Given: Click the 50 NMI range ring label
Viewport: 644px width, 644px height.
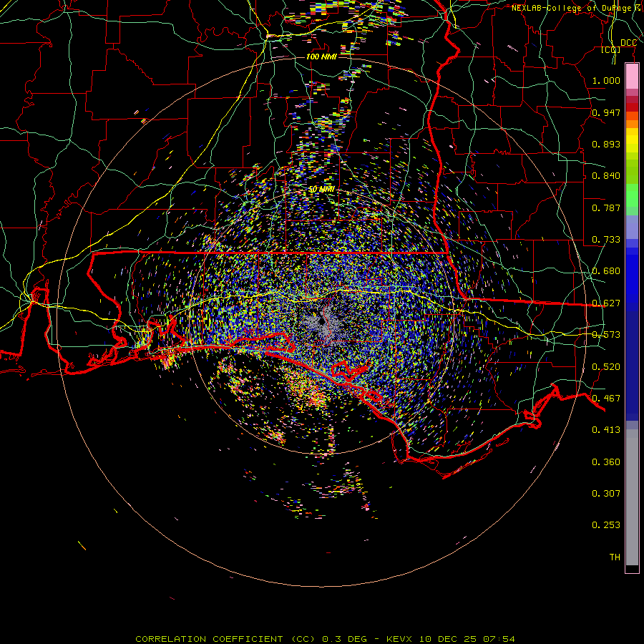Looking at the screenshot, I should tap(321, 190).
